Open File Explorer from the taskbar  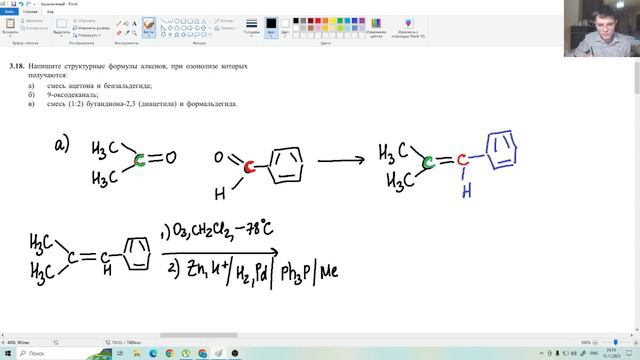[136, 353]
